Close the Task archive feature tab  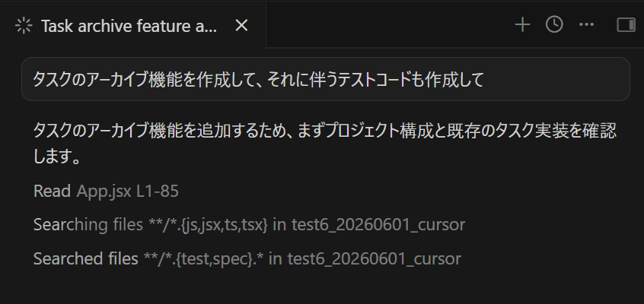click(241, 26)
